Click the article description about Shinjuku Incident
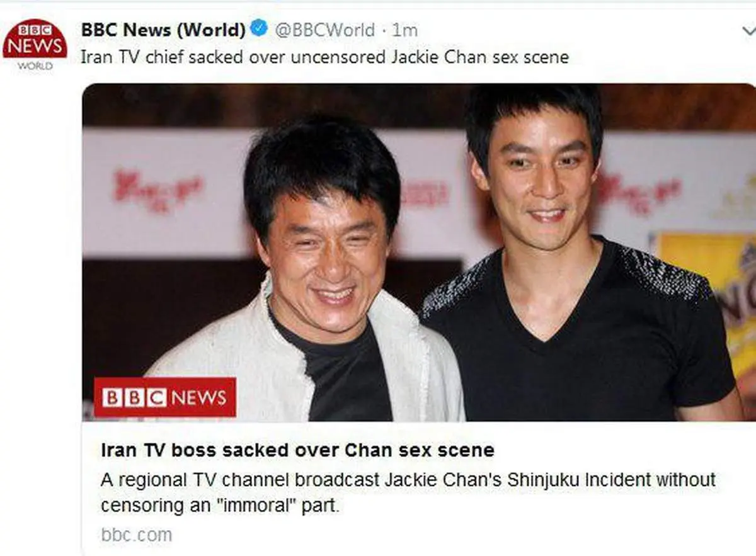Screen dimensions: 756x556 408,492
